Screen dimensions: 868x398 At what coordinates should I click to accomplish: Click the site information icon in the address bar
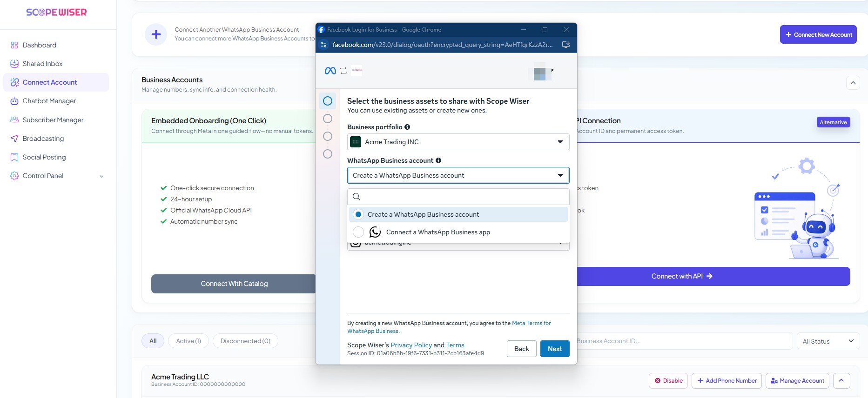pyautogui.click(x=324, y=45)
